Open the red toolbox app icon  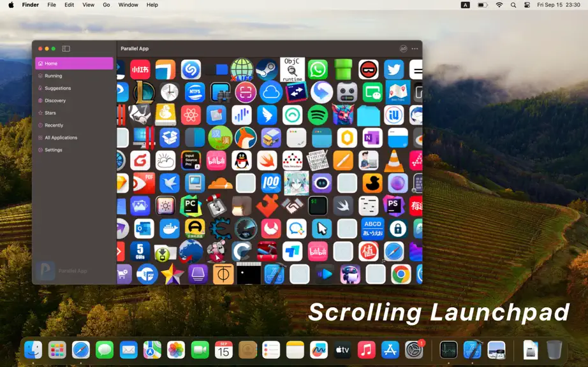tap(267, 251)
